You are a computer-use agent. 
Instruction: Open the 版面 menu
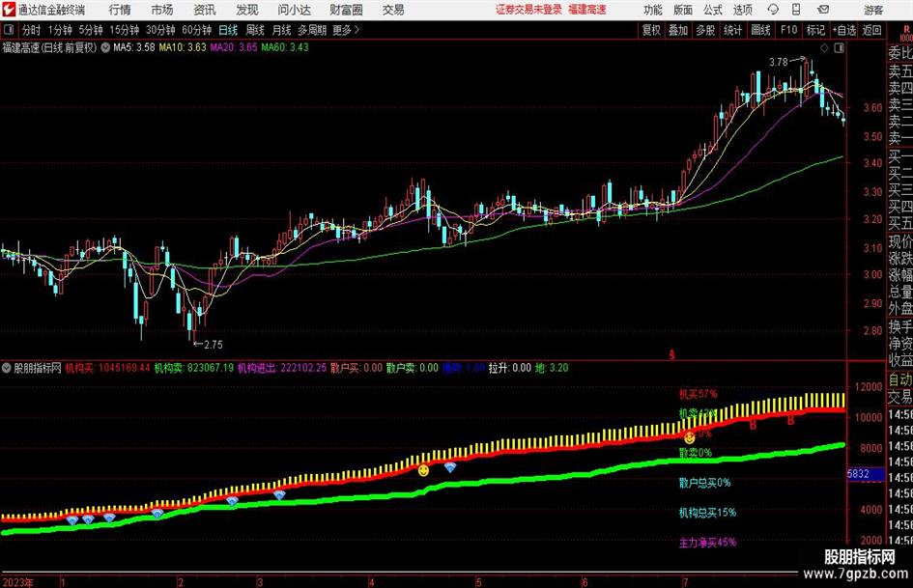point(682,10)
